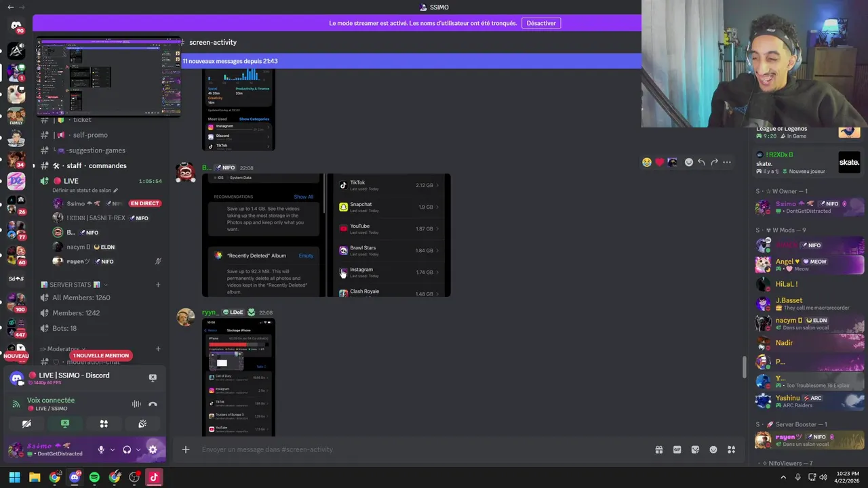
Task: React with laughing emoji on message
Action: (647, 162)
